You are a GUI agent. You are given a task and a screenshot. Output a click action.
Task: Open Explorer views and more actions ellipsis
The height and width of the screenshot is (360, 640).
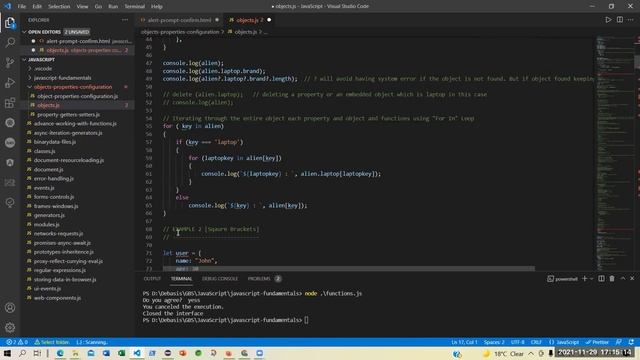(x=125, y=20)
